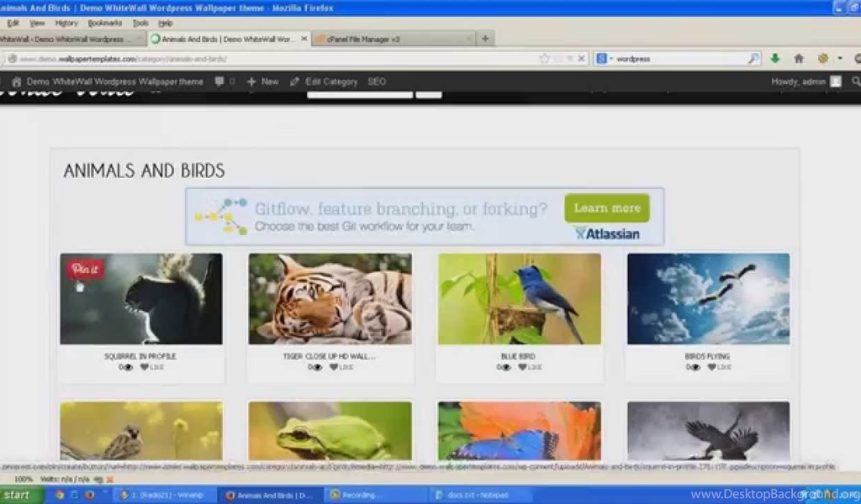Open the blue butterfly wallpaper thumbnail

[520, 431]
